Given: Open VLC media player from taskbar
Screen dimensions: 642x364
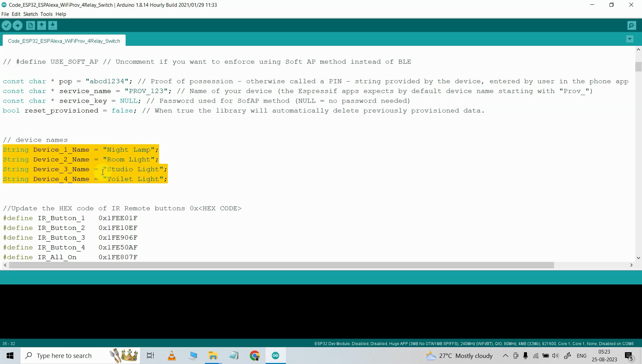Looking at the screenshot, I should coord(172,356).
